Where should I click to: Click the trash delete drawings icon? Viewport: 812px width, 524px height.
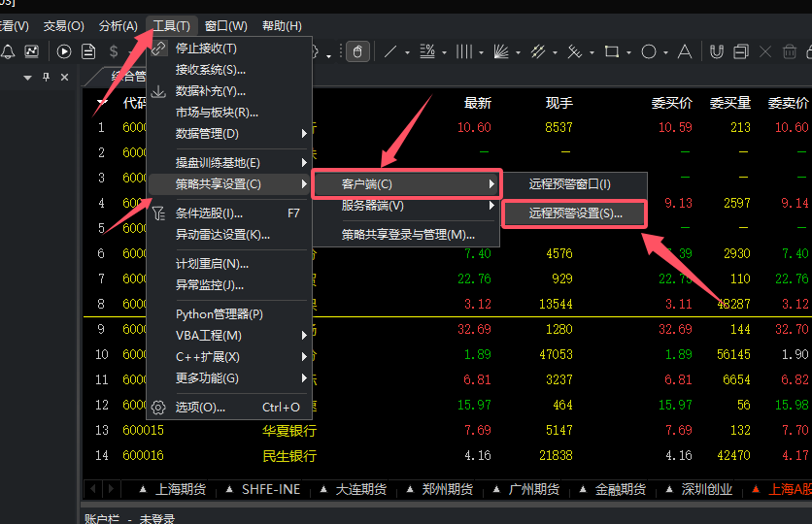pos(790,51)
